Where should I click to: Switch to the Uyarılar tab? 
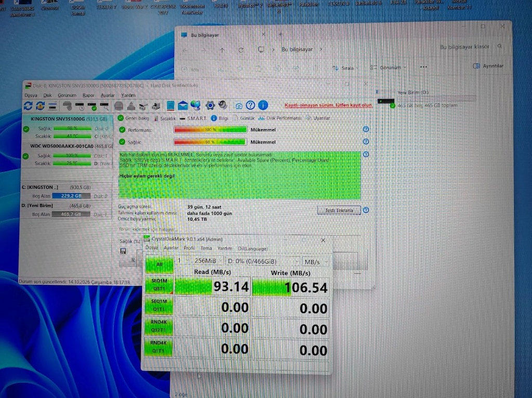click(318, 118)
